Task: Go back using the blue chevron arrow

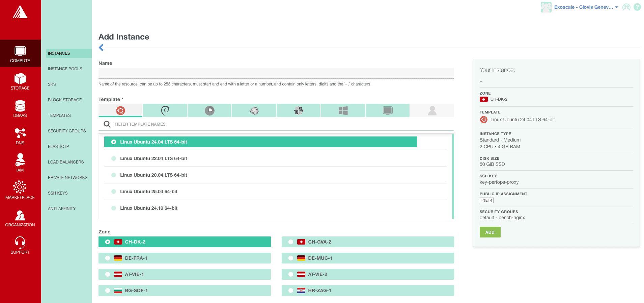Action: 101,48
